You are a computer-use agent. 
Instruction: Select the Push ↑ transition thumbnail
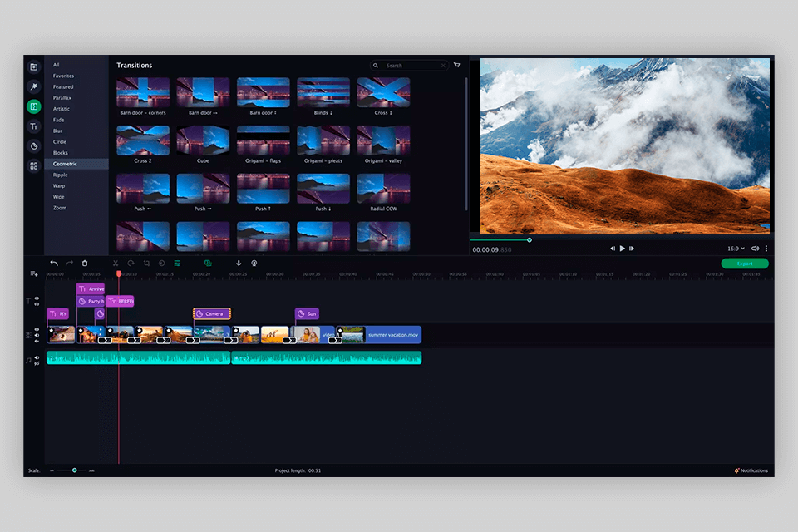(264, 189)
